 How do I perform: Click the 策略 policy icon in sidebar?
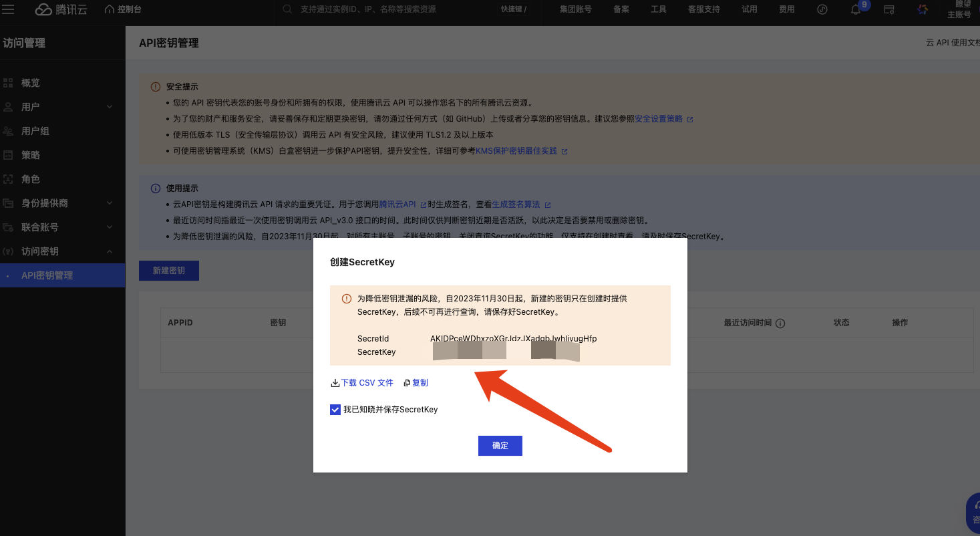9,155
